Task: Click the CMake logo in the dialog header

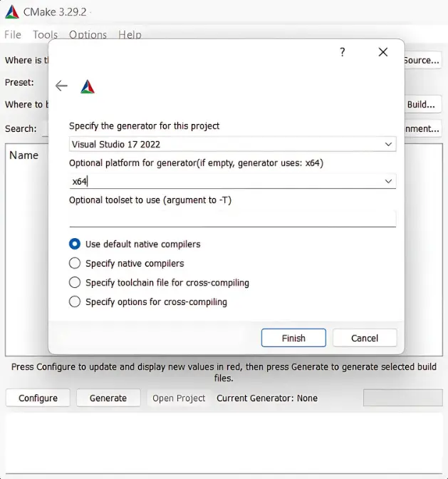Action: click(87, 86)
